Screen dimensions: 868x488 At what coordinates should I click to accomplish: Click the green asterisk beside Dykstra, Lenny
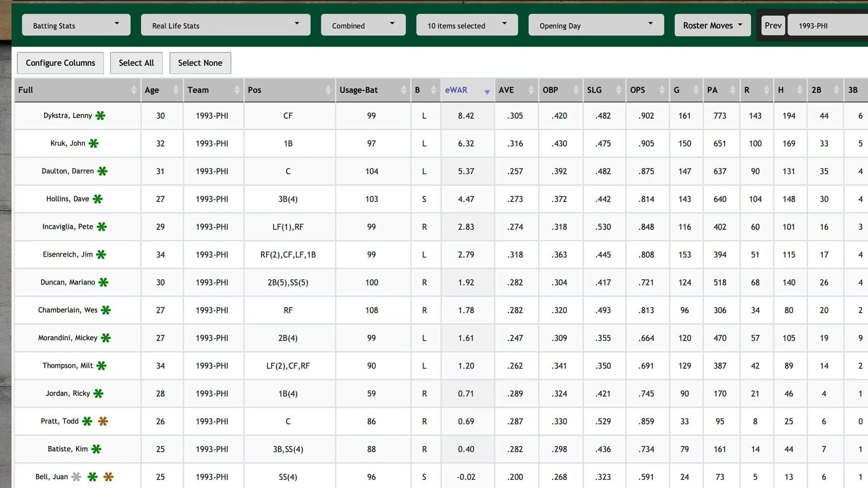[x=100, y=115]
